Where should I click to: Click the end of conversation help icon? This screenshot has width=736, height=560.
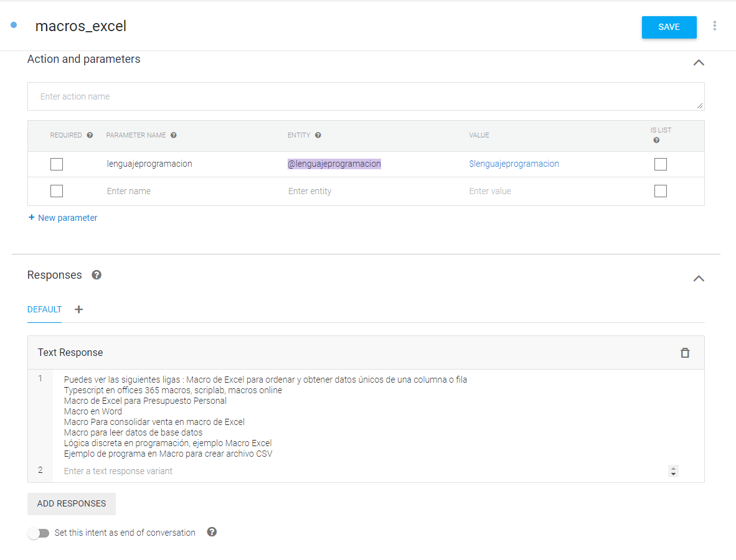[x=212, y=532]
